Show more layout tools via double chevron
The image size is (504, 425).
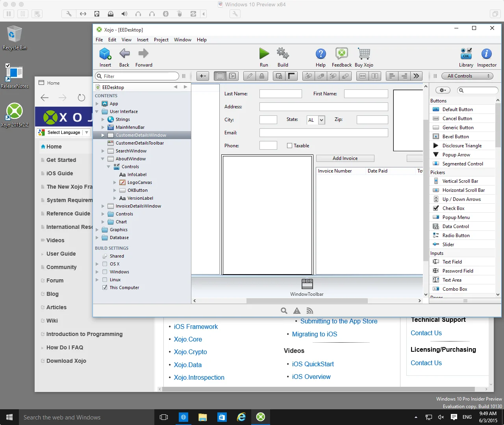pos(416,76)
